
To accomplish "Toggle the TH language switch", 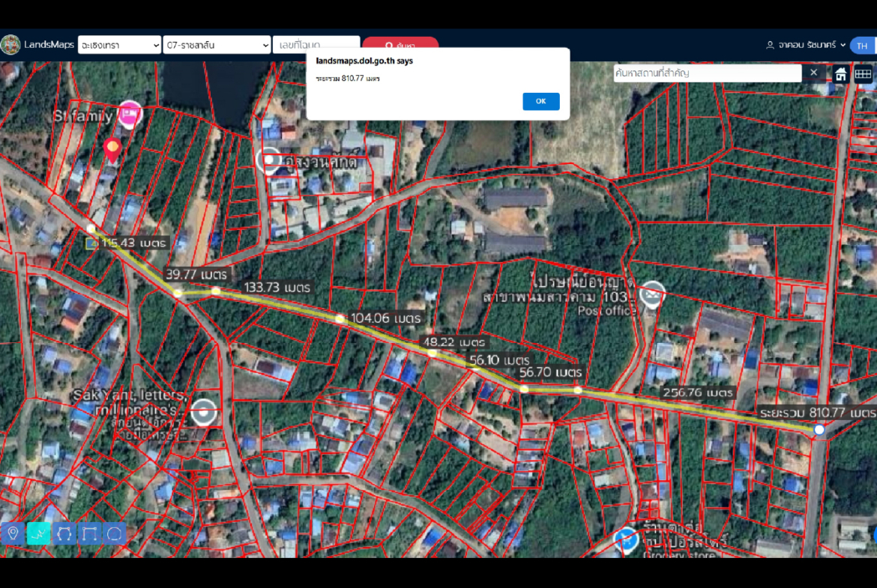I will (862, 46).
